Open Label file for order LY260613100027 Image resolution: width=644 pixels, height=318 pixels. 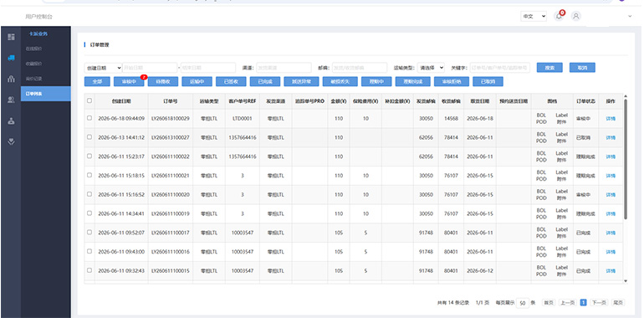(561, 135)
